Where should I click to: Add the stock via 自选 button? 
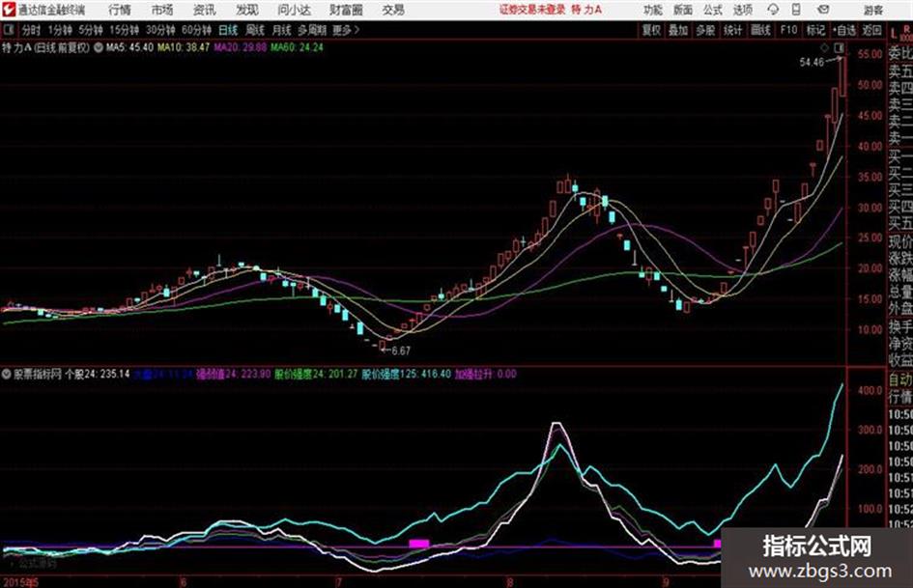coord(844,30)
